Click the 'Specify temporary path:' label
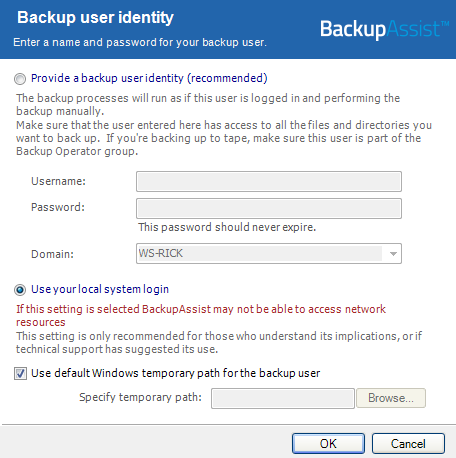The width and height of the screenshot is (456, 458). 140,397
